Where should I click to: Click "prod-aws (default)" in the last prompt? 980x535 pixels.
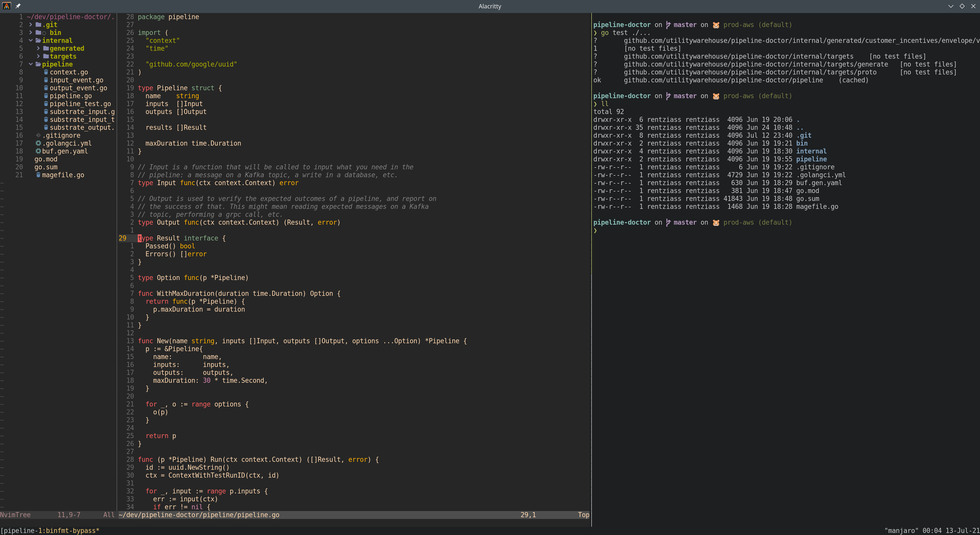coord(757,222)
